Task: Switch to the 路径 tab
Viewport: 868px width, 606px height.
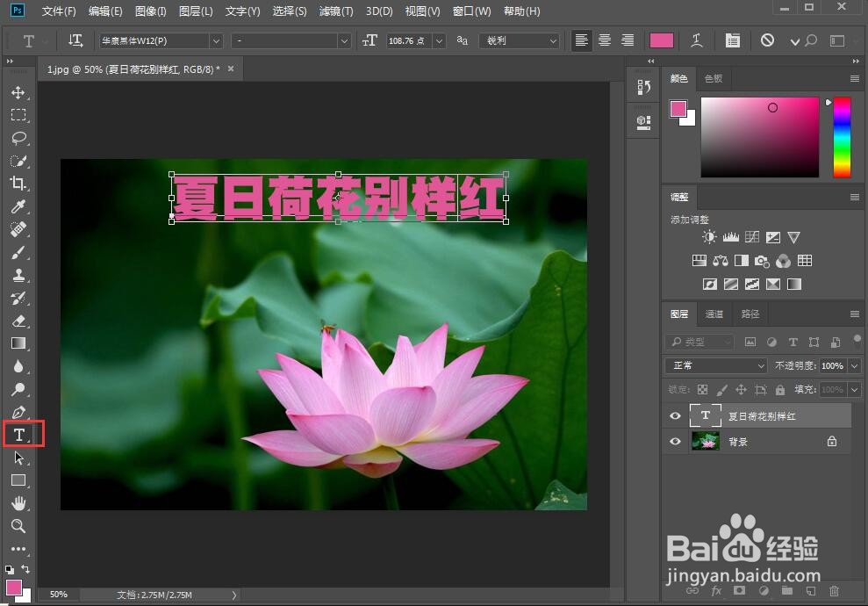Action: (750, 314)
